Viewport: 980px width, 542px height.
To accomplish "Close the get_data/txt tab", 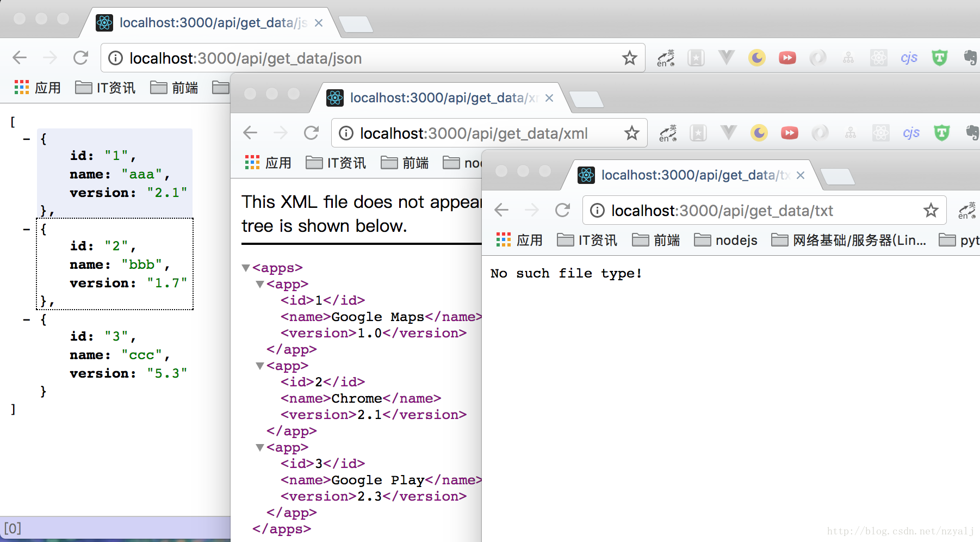I will coord(801,175).
